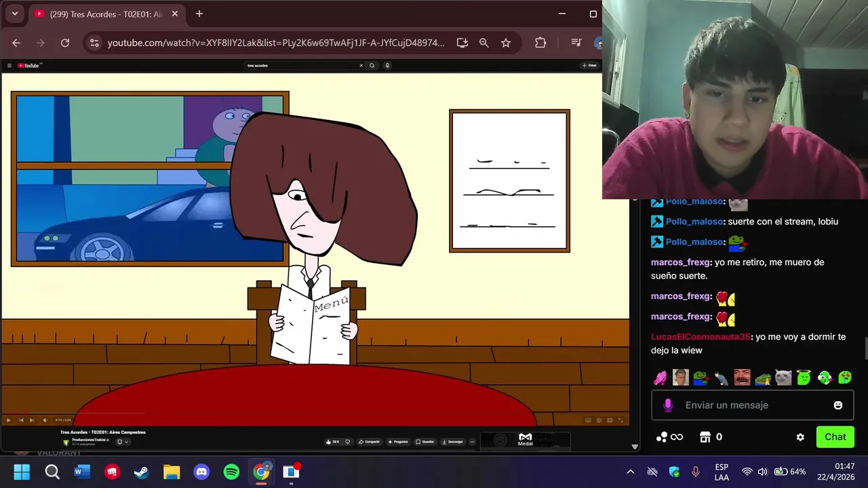The image size is (868, 488).
Task: Open the chat shop storefront icon
Action: (x=705, y=437)
